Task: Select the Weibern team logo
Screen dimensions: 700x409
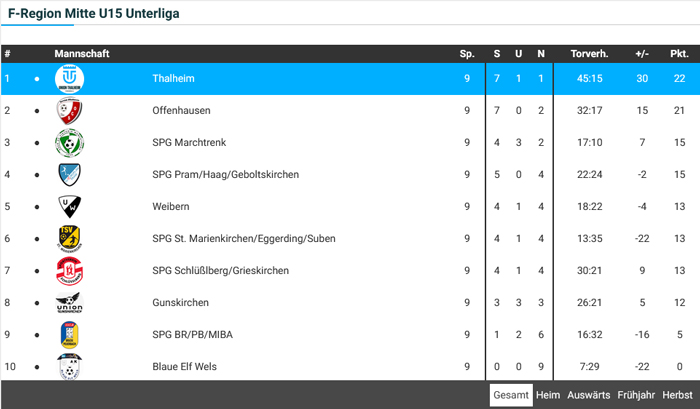Action: coord(69,206)
